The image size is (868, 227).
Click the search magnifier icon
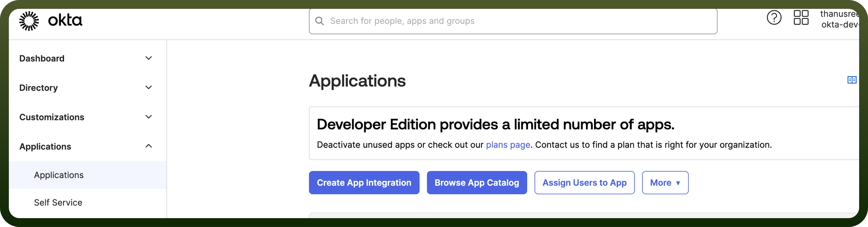[320, 21]
